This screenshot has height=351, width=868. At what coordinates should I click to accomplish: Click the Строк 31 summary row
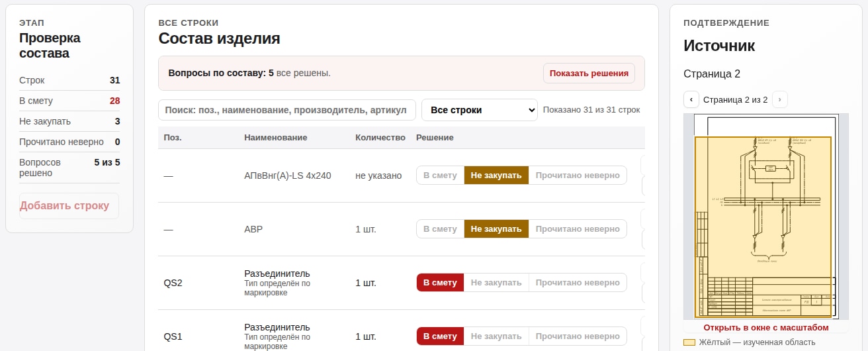point(69,81)
